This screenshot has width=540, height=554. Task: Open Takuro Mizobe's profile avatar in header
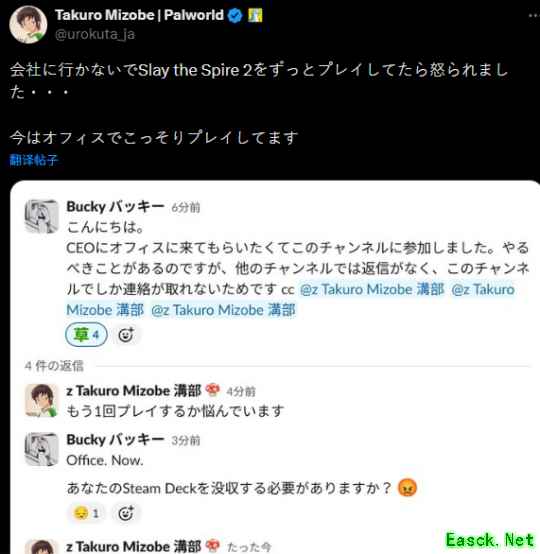28,24
